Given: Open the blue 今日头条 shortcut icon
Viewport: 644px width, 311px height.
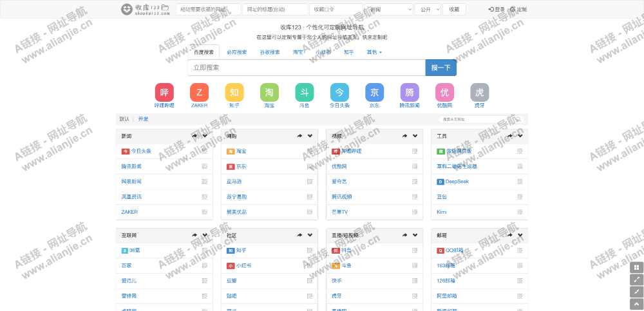Looking at the screenshot, I should pyautogui.click(x=339, y=93).
